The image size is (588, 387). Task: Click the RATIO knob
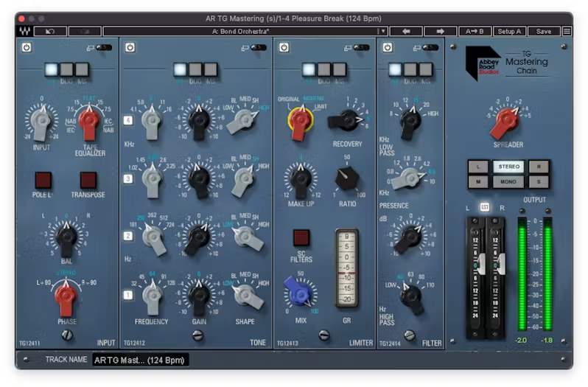[x=347, y=178]
